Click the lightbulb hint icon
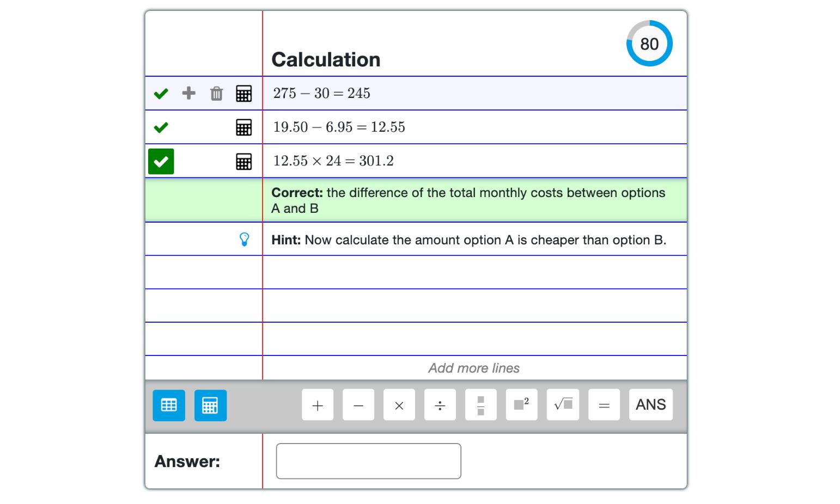 click(245, 239)
